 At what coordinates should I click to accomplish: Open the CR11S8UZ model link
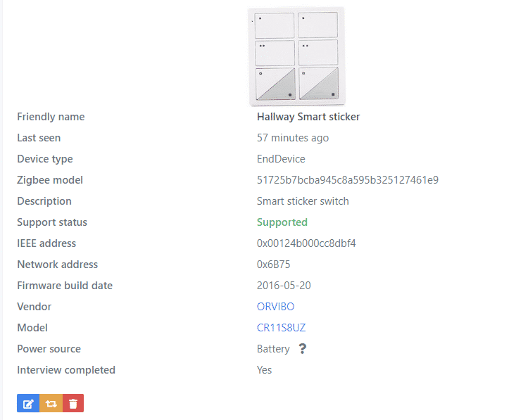click(x=281, y=328)
